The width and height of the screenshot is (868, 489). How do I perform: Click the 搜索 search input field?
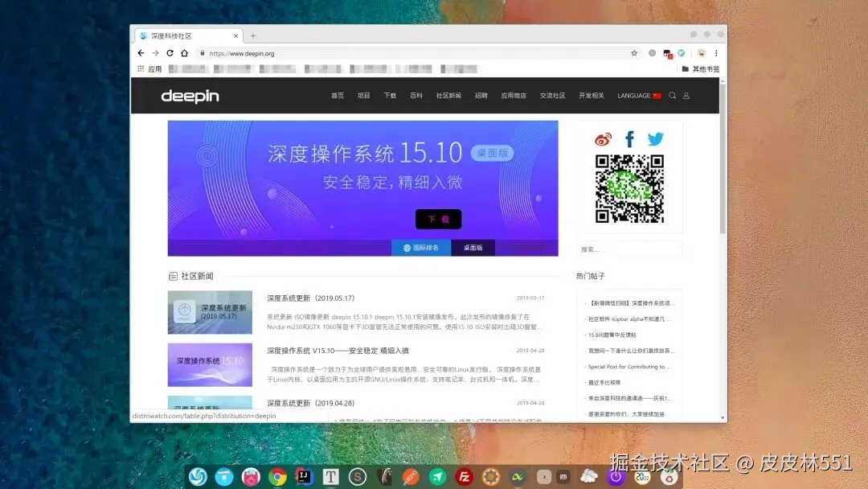[629, 249]
